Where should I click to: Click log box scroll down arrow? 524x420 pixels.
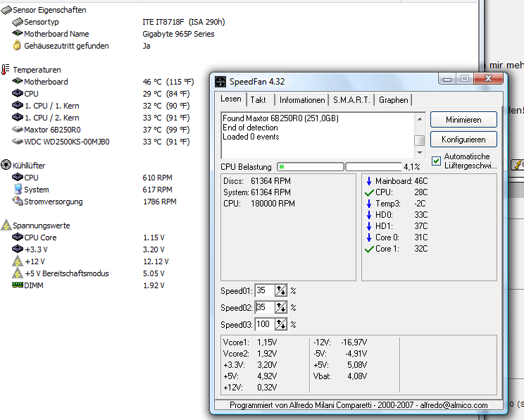(420, 152)
